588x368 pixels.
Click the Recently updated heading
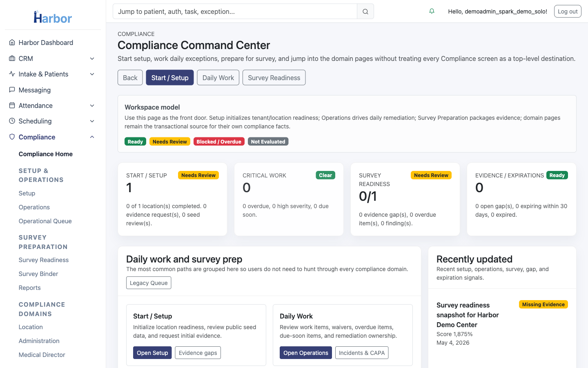tap(474, 259)
